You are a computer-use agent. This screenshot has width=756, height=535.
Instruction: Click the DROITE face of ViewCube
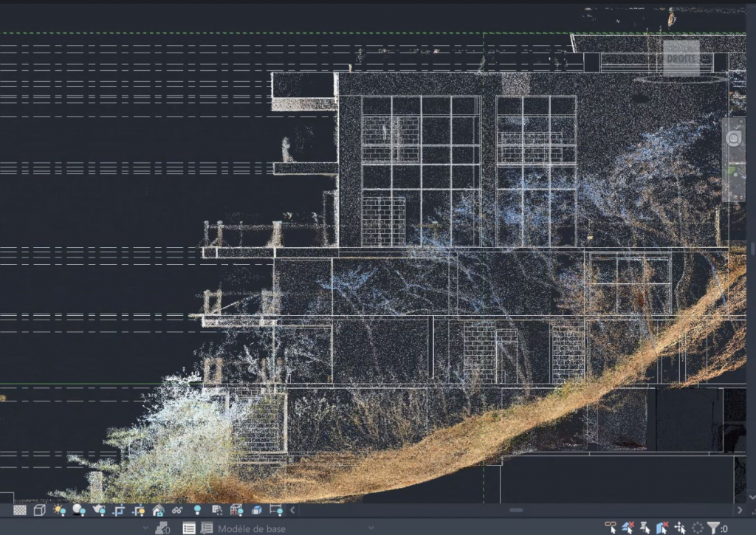(681, 58)
